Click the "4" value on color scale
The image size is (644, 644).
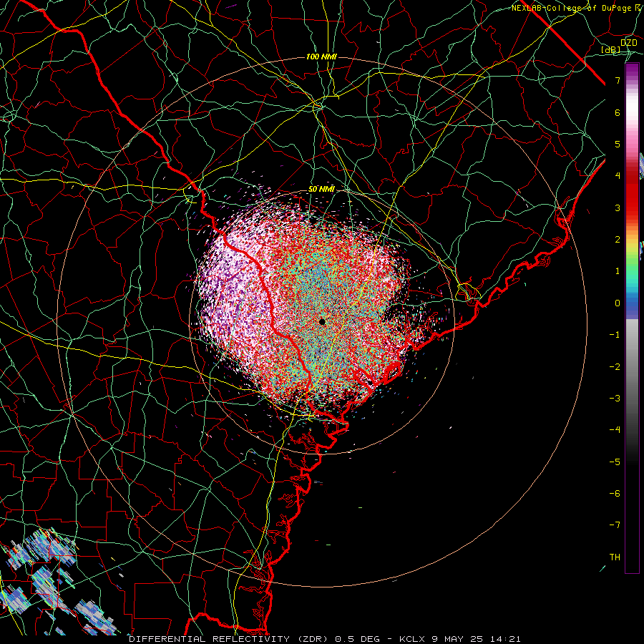pos(618,176)
